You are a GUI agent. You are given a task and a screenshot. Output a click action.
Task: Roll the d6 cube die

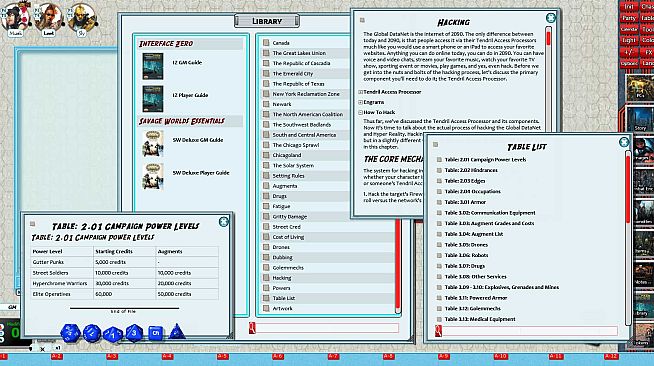[155, 333]
